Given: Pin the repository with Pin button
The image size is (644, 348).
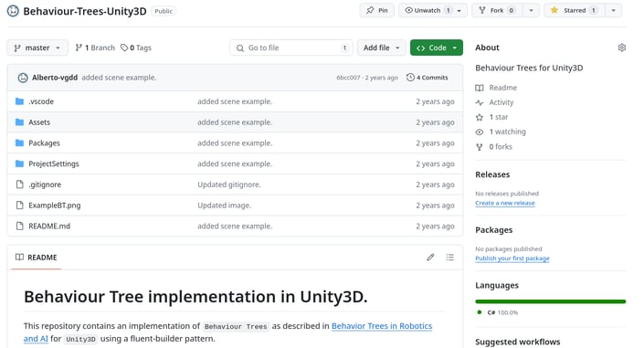Looking at the screenshot, I should point(377,10).
